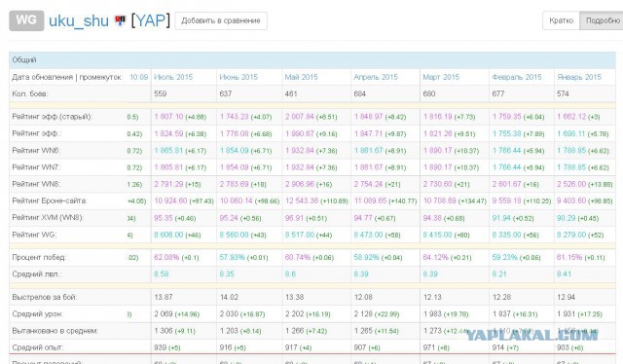
Task: Click the win rate 62.08%
Action: pos(166,257)
